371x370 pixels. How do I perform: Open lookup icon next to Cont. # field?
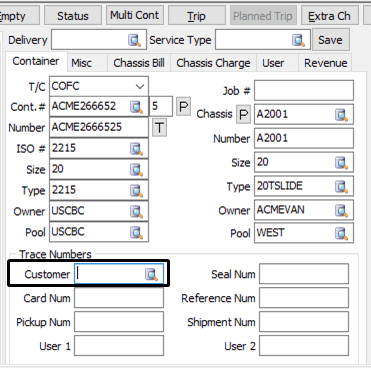[x=136, y=107]
